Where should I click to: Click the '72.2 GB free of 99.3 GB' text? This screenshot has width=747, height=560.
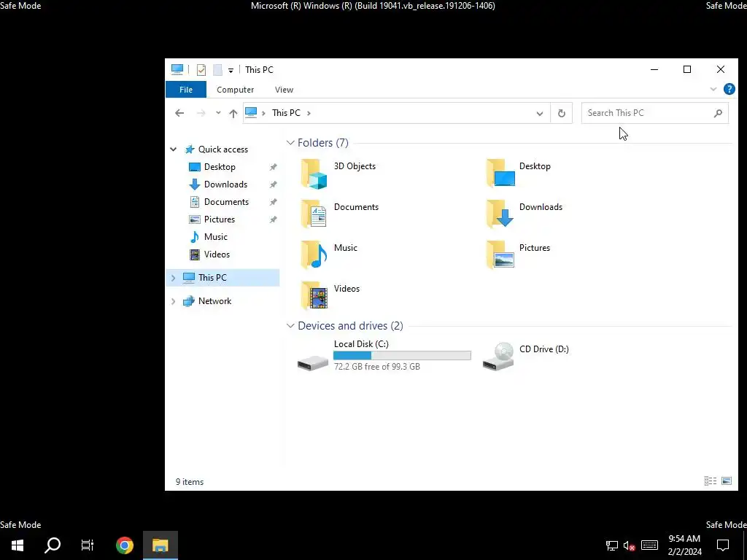pos(377,367)
